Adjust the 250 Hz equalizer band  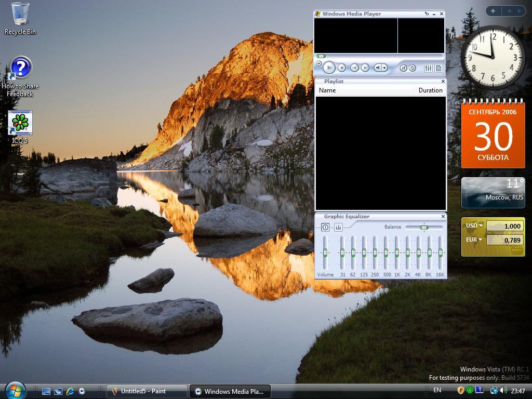coord(375,253)
